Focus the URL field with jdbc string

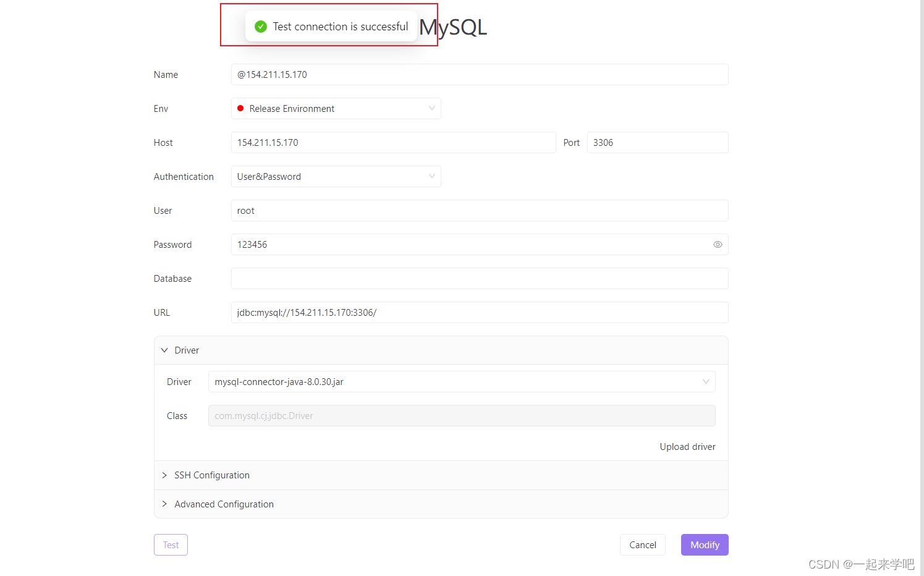tap(480, 313)
